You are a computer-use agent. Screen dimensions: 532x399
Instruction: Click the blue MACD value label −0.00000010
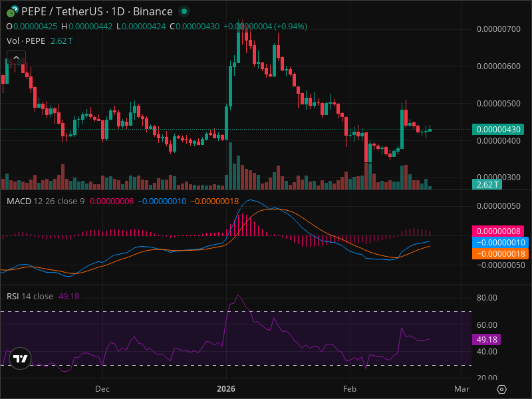[501, 243]
